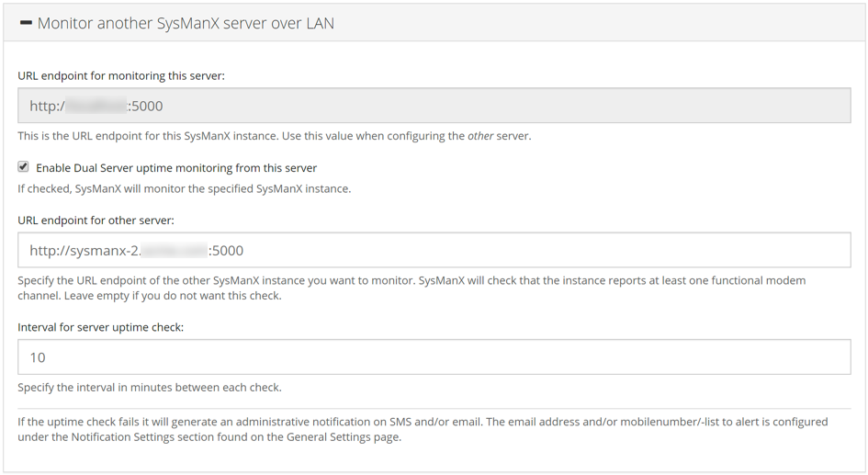
Task: Click the Interval for server uptime check field
Action: coord(434,357)
